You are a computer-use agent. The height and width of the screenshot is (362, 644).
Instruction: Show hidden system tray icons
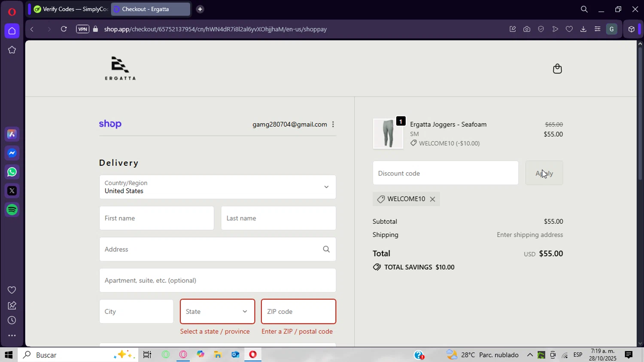click(x=530, y=355)
